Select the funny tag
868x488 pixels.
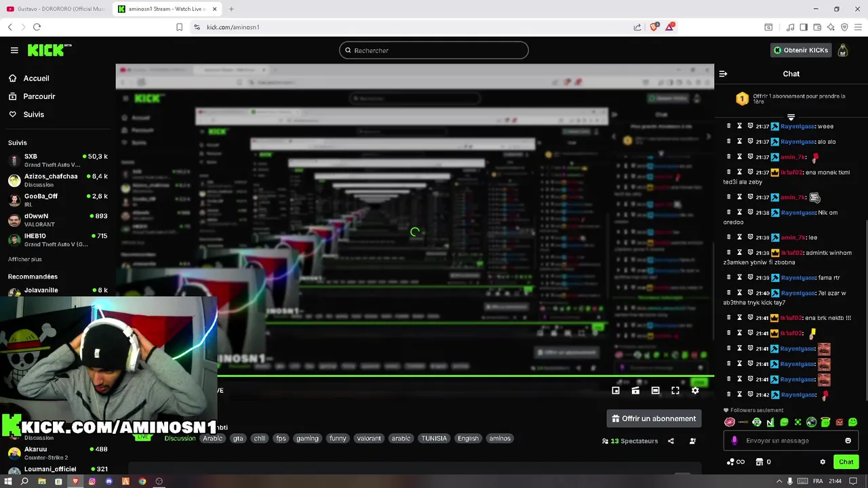[x=338, y=439]
